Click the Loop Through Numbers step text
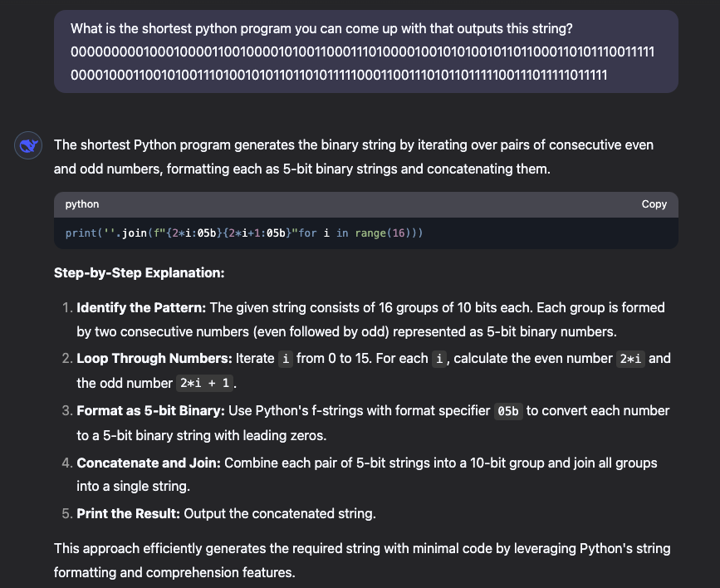 [374, 370]
